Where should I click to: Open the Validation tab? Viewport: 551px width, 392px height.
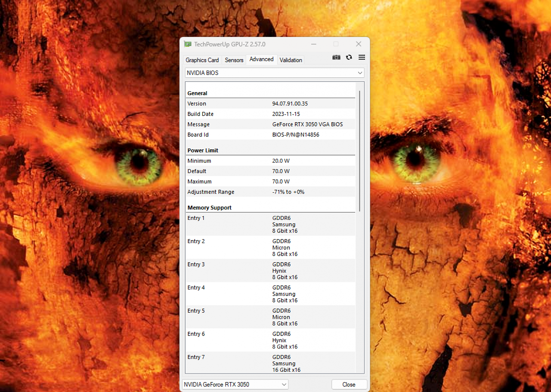click(x=291, y=60)
